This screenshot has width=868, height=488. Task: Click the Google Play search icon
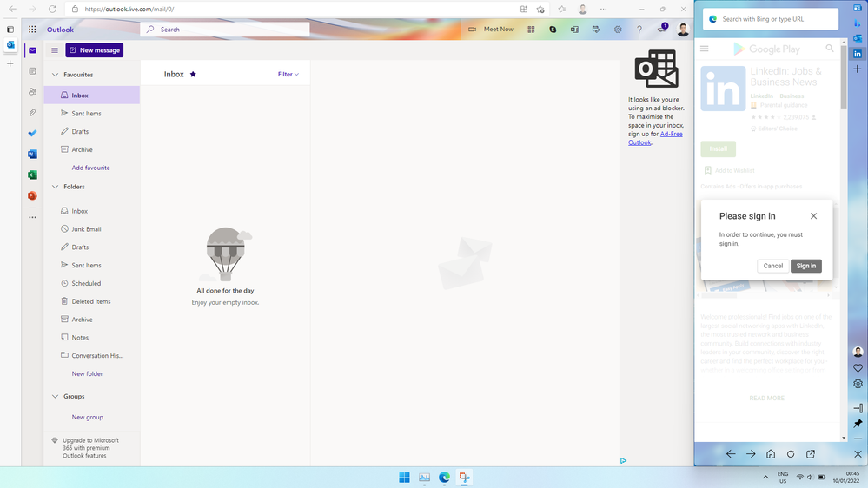click(x=829, y=49)
